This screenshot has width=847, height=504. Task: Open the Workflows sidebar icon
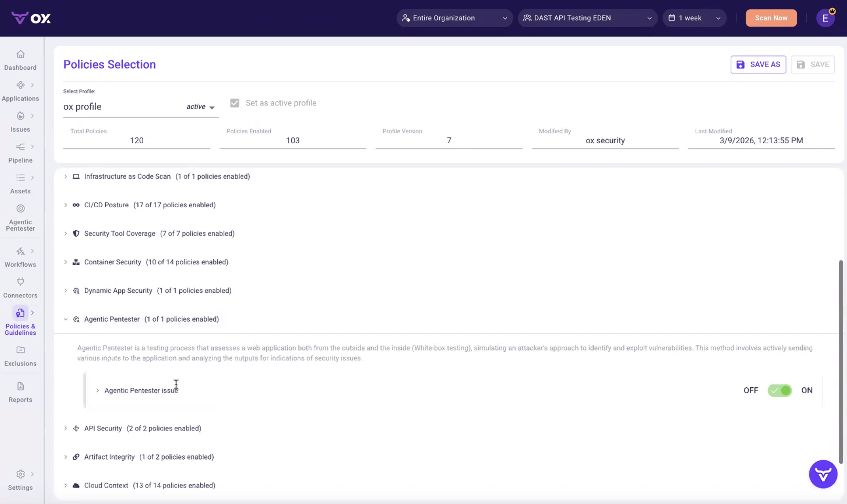click(21, 251)
